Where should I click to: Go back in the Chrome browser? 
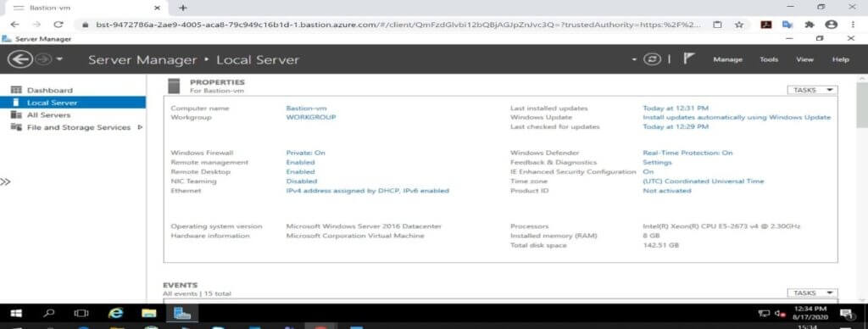coord(15,25)
